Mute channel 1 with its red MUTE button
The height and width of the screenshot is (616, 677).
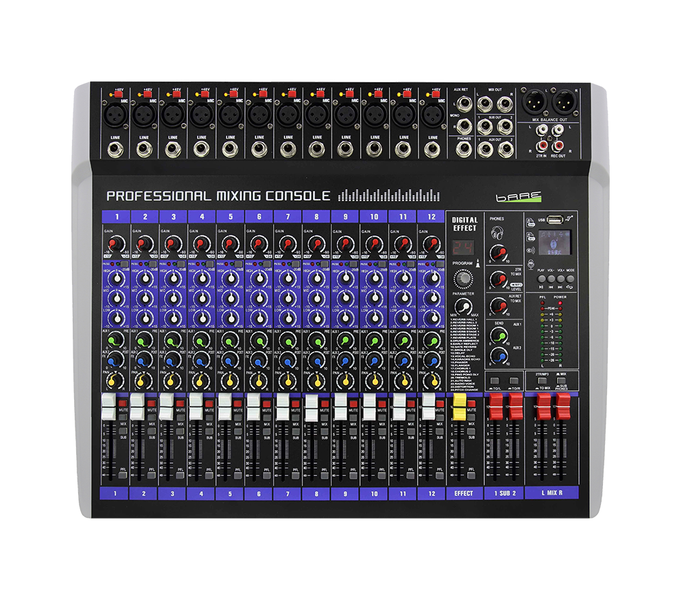coord(123,403)
